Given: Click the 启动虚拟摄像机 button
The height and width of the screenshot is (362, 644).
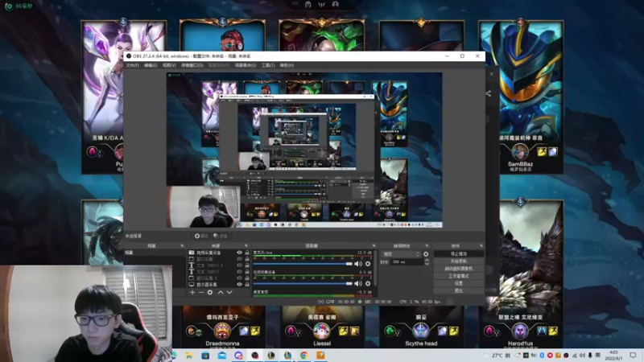Looking at the screenshot, I should 458,269.
